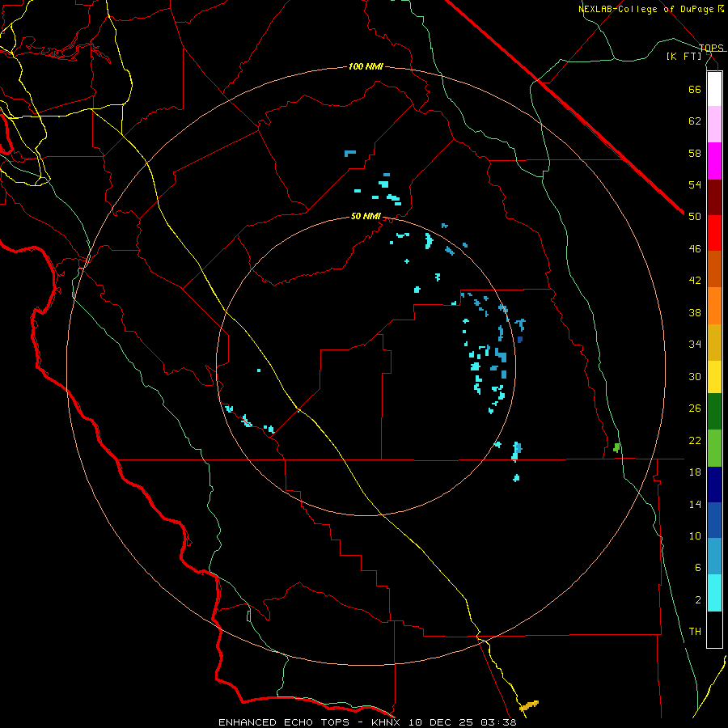Select the light green legend swatch
728x728 pixels.
click(x=714, y=448)
